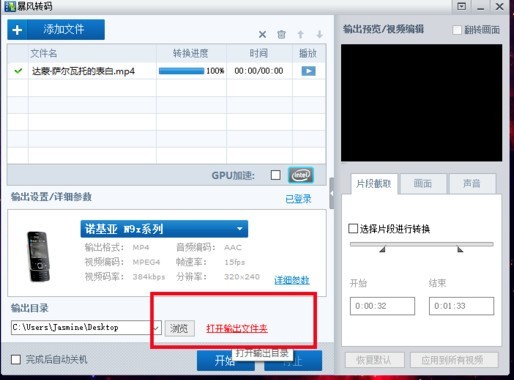Play the converted mp4 file
Viewport: 514px width, 380px height.
pyautogui.click(x=308, y=71)
